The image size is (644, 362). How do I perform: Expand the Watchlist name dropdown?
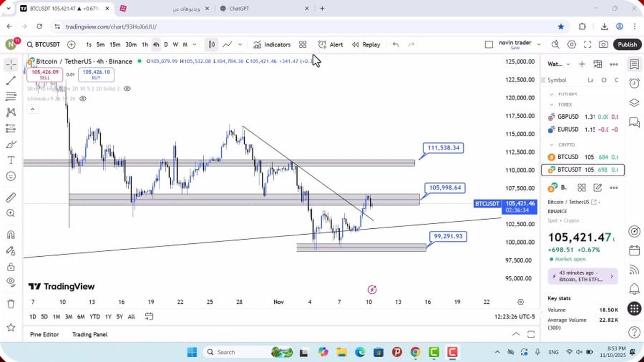pyautogui.click(x=559, y=64)
